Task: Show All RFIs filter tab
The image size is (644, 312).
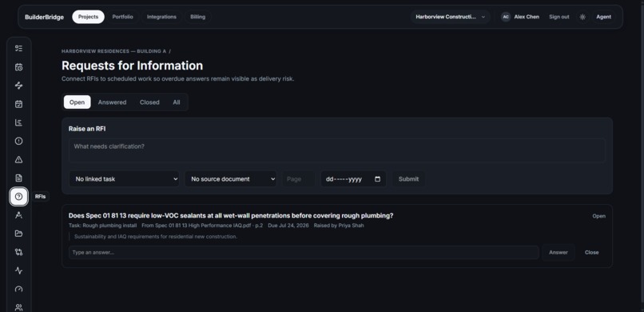Action: pos(177,102)
